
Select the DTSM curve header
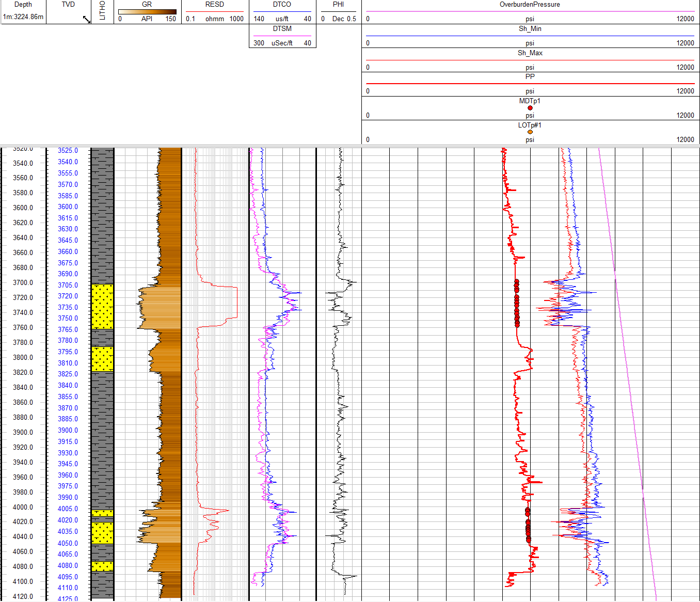[282, 29]
